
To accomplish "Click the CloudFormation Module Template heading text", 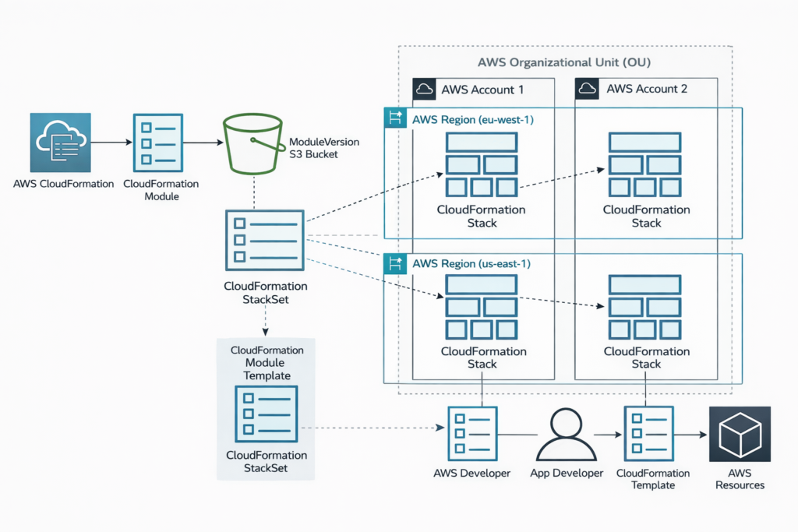I will pyautogui.click(x=267, y=363).
